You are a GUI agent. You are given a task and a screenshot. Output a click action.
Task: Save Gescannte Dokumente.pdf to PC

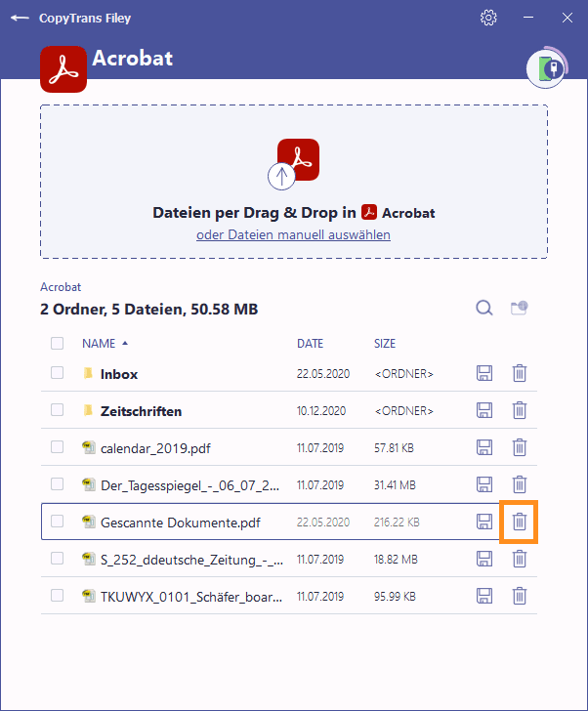tap(484, 522)
